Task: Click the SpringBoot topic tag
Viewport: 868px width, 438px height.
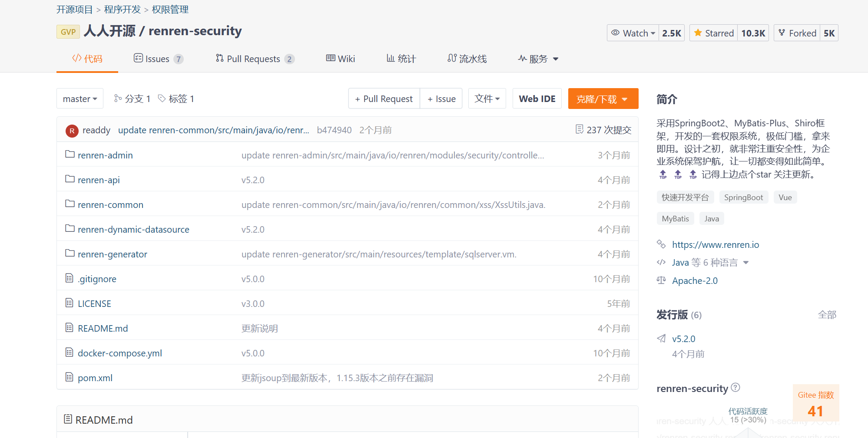Action: click(x=743, y=197)
